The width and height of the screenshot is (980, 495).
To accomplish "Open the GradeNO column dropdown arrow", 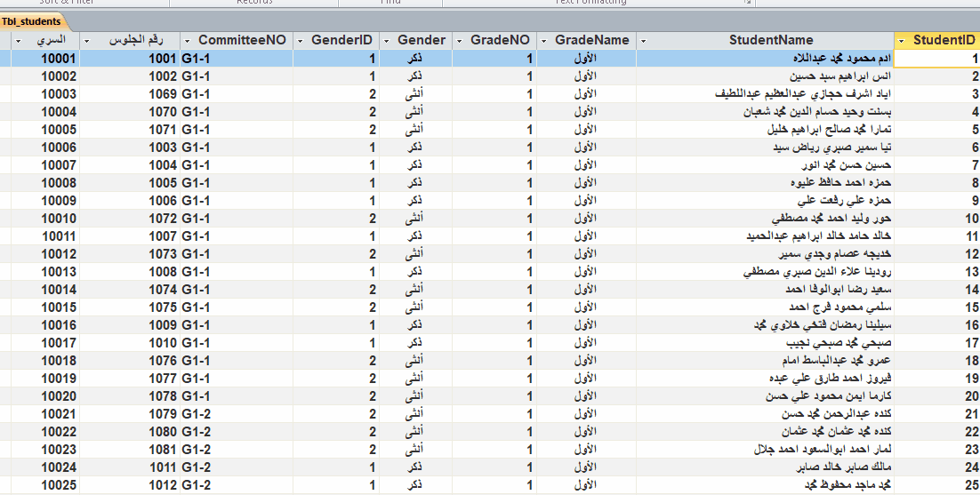I will point(459,41).
